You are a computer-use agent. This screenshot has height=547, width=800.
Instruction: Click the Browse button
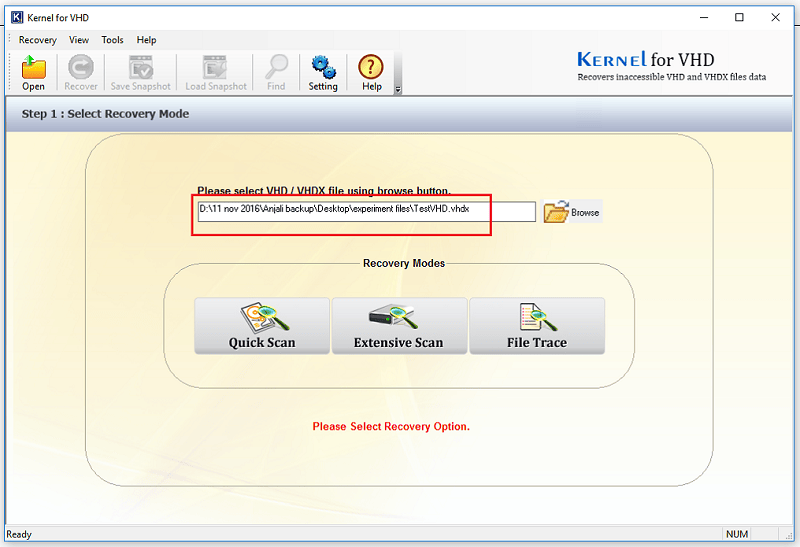click(572, 212)
